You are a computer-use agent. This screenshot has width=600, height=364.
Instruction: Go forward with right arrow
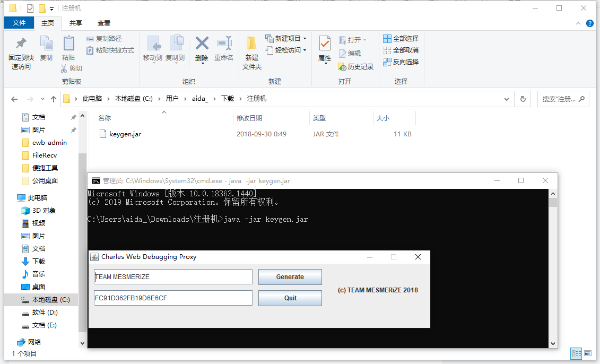(30, 99)
